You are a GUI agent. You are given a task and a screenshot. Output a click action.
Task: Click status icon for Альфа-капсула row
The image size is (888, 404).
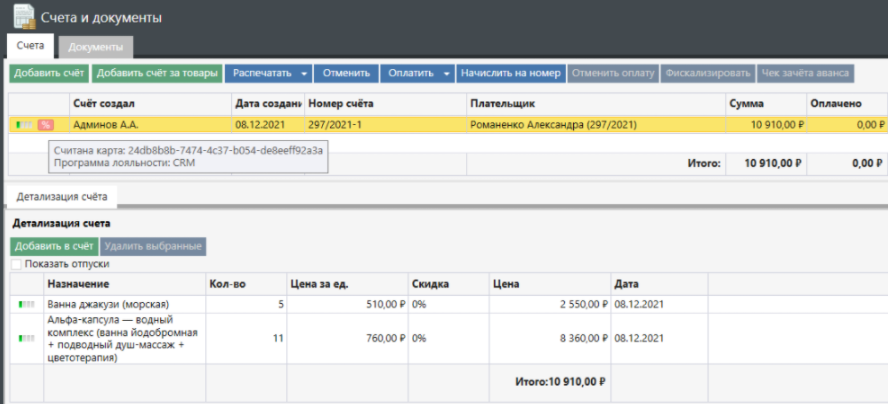(x=26, y=338)
